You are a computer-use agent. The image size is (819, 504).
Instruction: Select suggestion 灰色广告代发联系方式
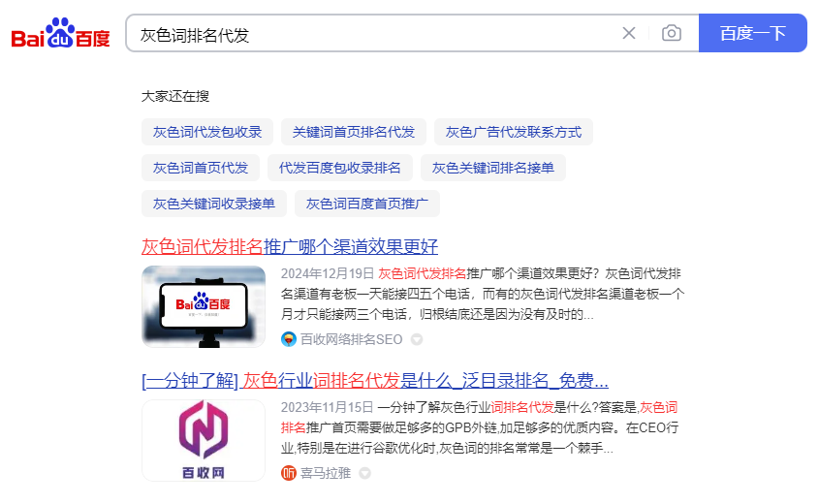pos(514,132)
